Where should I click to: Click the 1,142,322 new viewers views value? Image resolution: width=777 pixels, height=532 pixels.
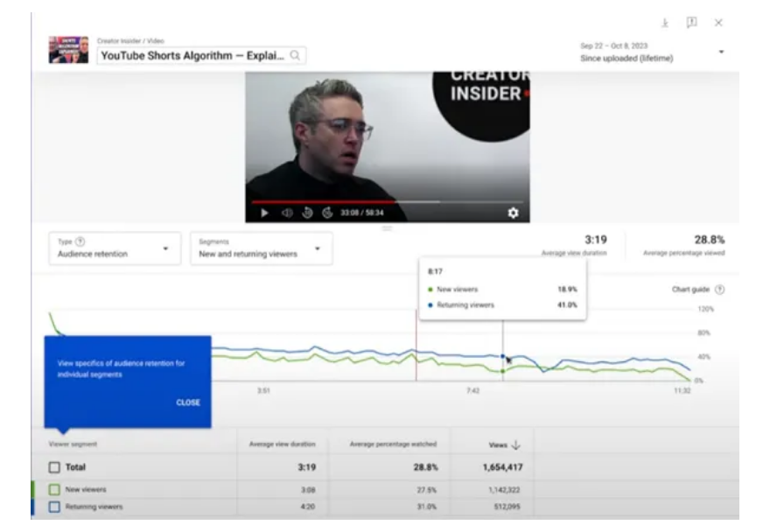coord(505,490)
